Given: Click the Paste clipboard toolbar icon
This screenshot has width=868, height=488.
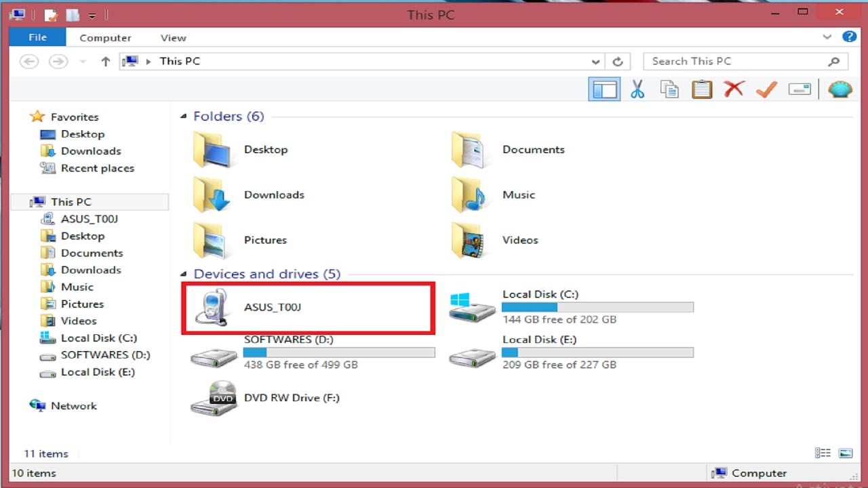Looking at the screenshot, I should tap(702, 89).
